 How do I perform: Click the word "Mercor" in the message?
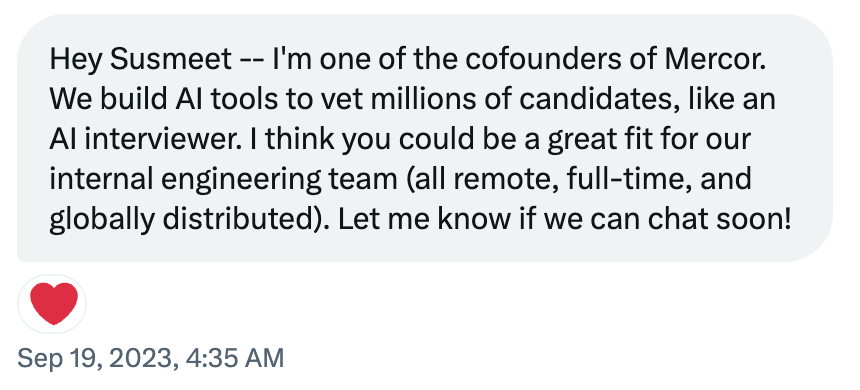pos(714,59)
